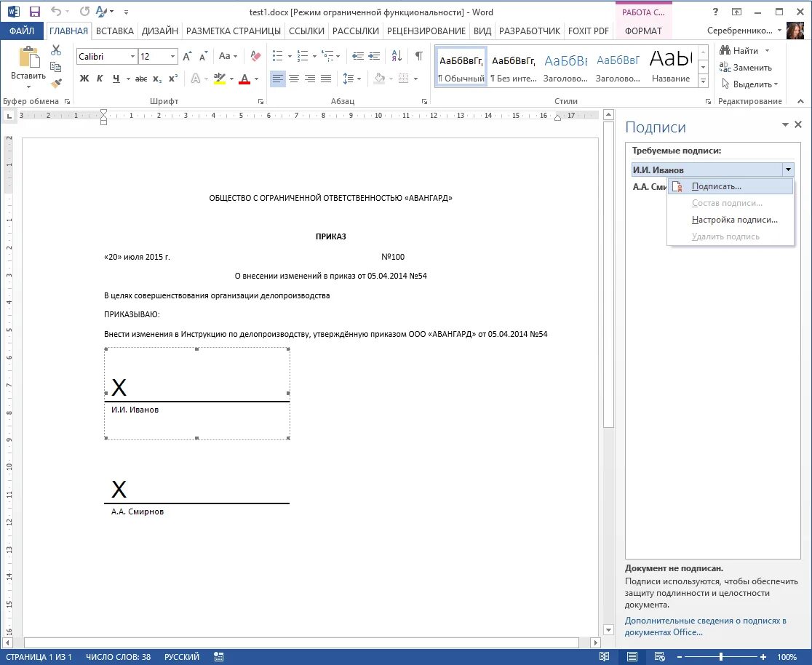This screenshot has height=665, width=812.
Task: Clear all formatting with the eraser icon
Action: pyautogui.click(x=255, y=56)
